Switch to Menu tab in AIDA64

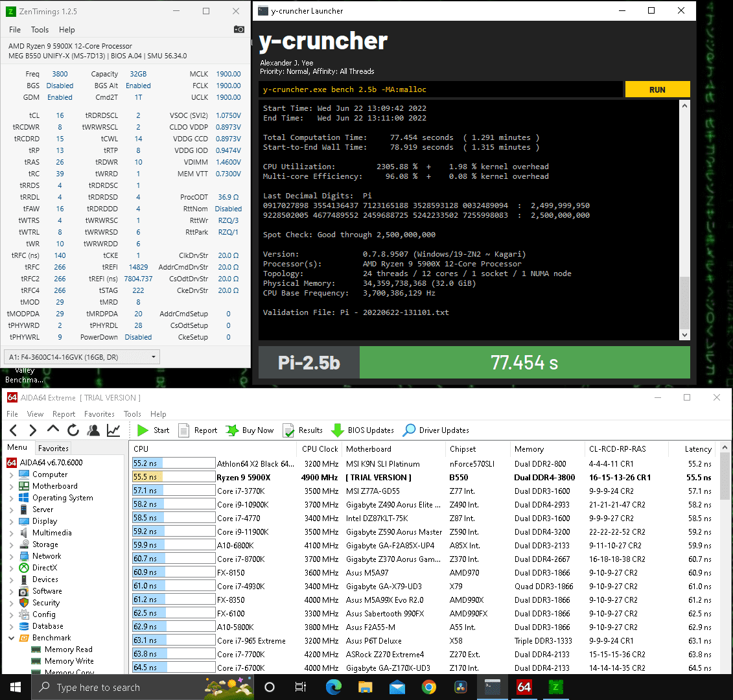coord(17,447)
